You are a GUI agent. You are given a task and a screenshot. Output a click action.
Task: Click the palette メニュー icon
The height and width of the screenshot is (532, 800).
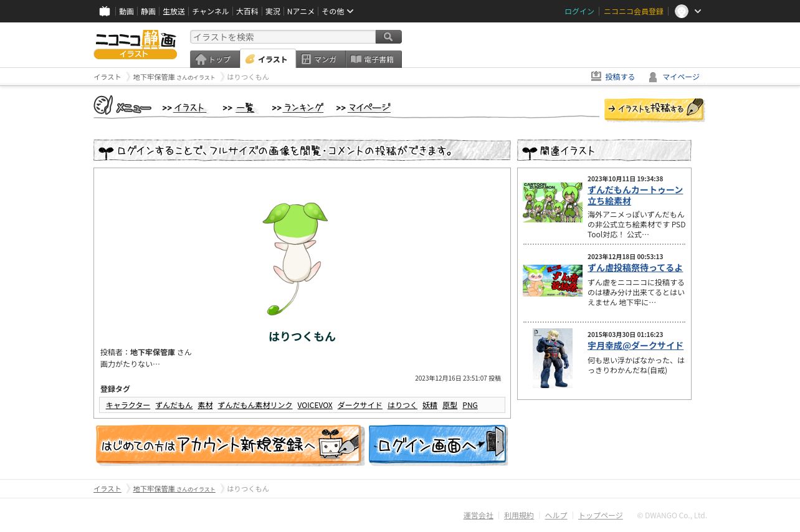point(103,105)
